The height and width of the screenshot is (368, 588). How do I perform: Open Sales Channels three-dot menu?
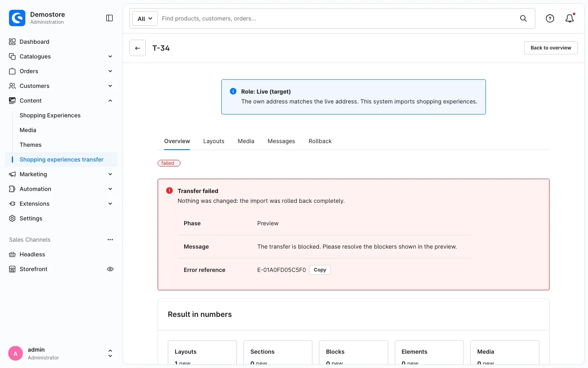tap(110, 240)
